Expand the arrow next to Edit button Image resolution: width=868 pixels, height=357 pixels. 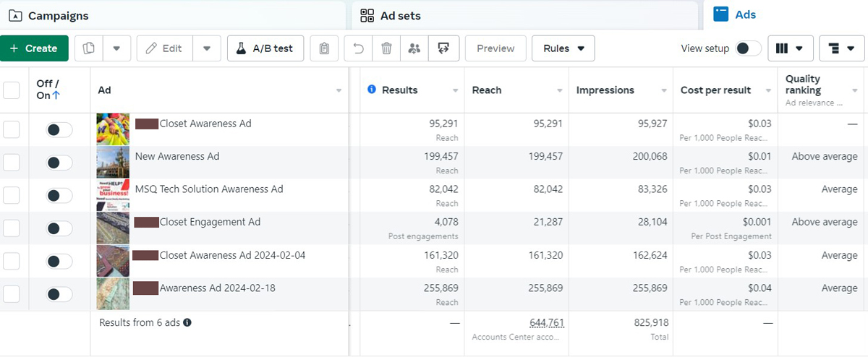tap(207, 48)
